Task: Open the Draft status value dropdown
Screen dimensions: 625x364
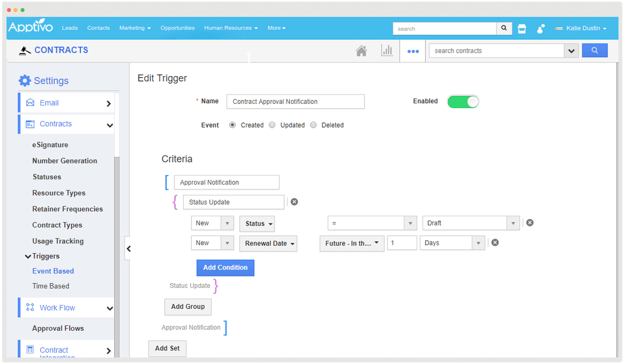Action: pos(513,223)
